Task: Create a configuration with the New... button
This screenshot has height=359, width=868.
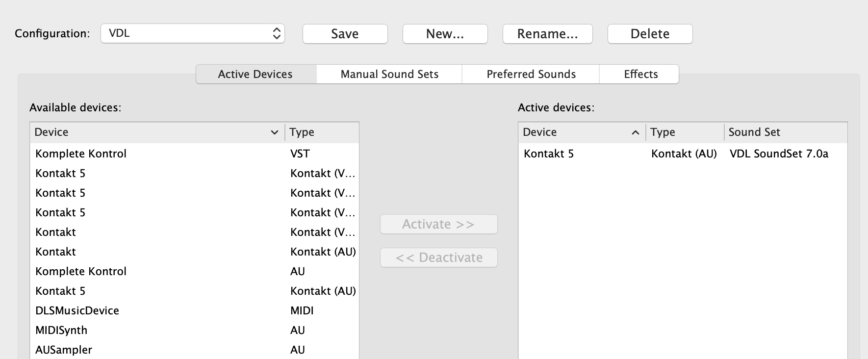Action: [x=445, y=34]
